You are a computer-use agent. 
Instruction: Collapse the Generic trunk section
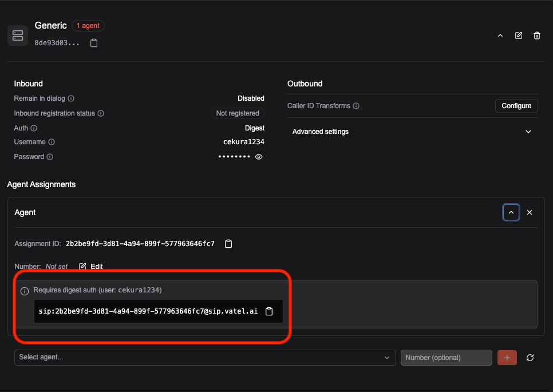coord(500,35)
